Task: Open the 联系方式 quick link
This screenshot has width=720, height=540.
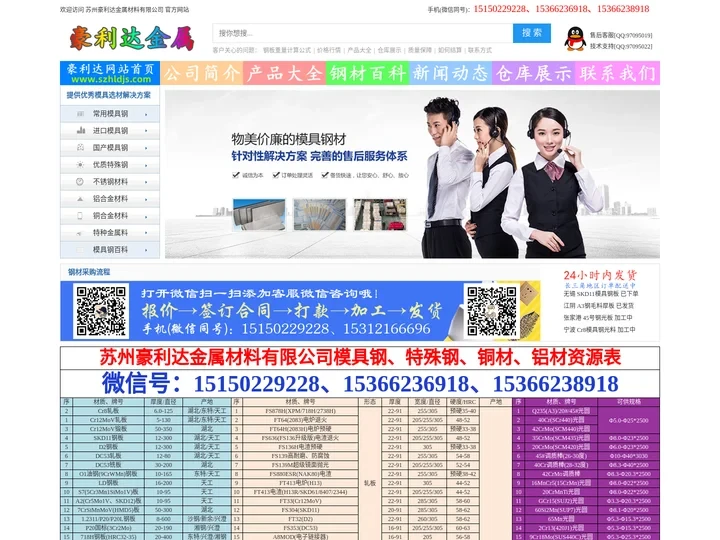Action: pos(480,50)
